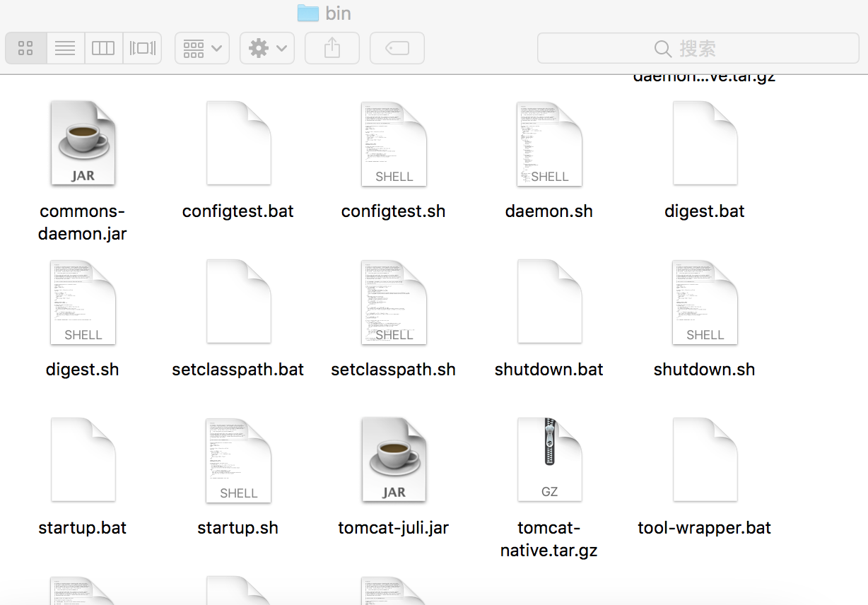Select the startup.sh shell script icon

[x=238, y=460]
